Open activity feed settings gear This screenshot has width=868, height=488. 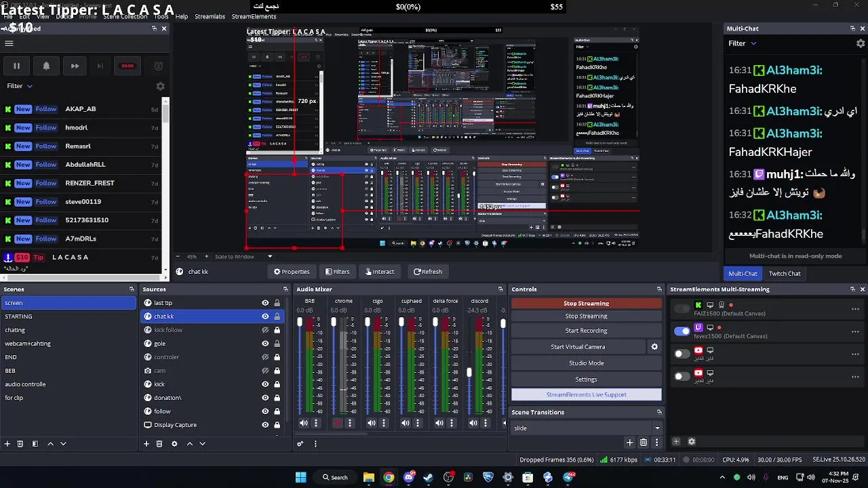160,86
